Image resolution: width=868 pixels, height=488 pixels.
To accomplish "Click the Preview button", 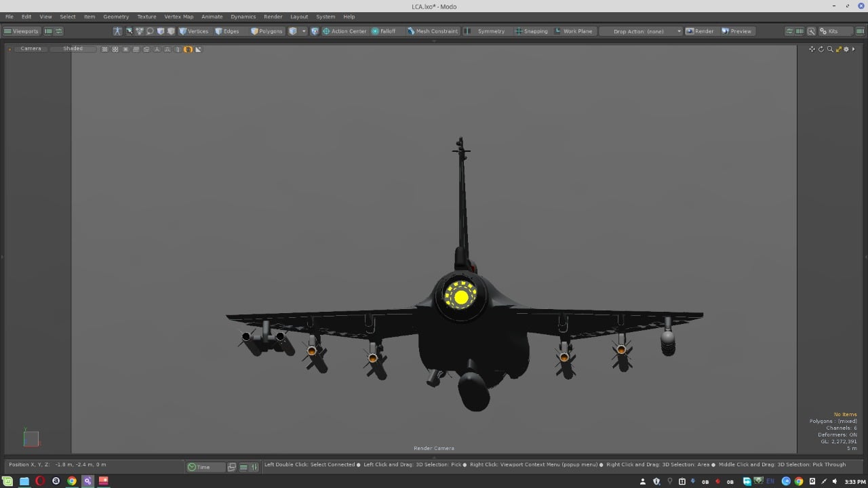I will coord(736,31).
